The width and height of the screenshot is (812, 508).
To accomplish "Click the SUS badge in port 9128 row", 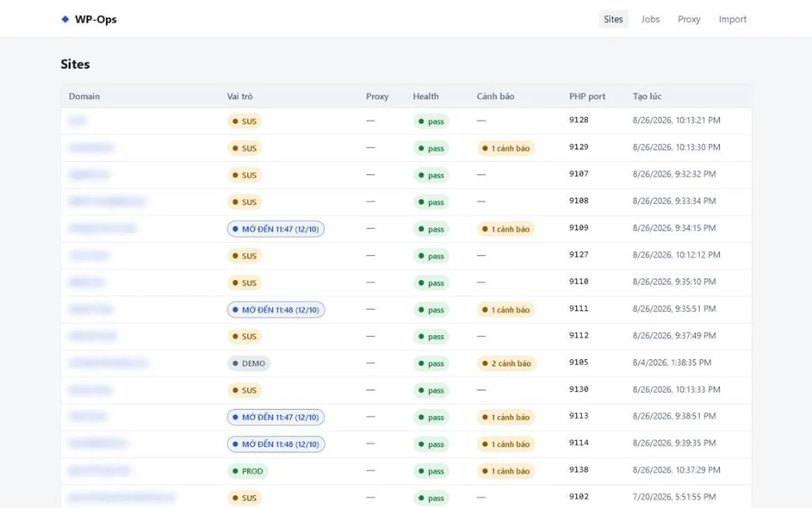I will [x=244, y=121].
